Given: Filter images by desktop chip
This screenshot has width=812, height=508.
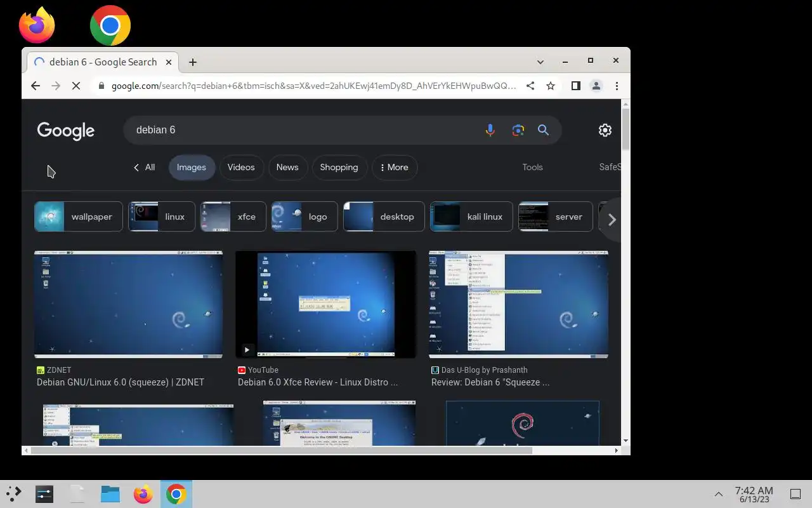Looking at the screenshot, I should 384,217.
